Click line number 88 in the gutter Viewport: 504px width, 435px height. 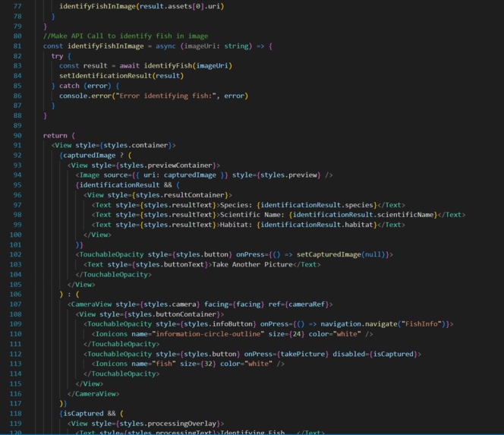[x=17, y=115]
